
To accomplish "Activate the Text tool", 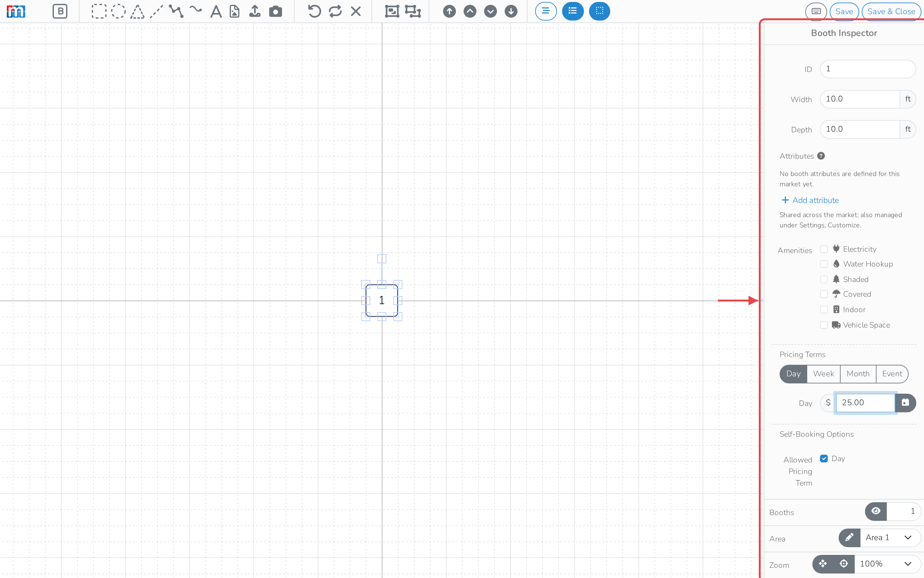I will click(x=216, y=12).
